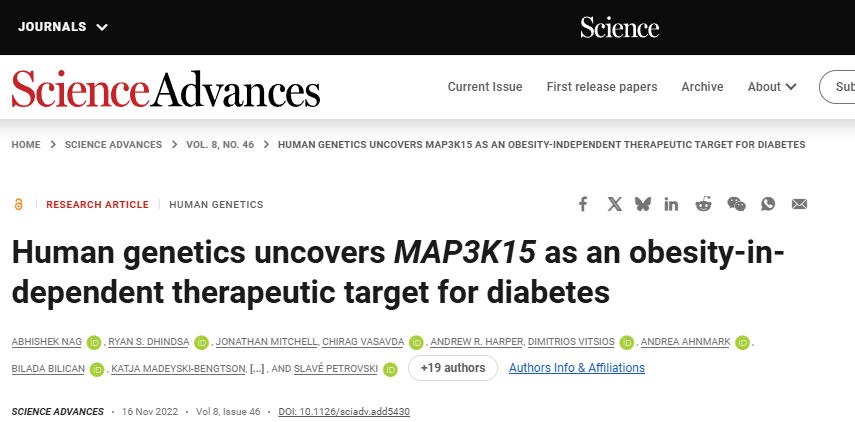This screenshot has height=422, width=855.
Task: Share article on Facebook icon
Action: pos(583,204)
